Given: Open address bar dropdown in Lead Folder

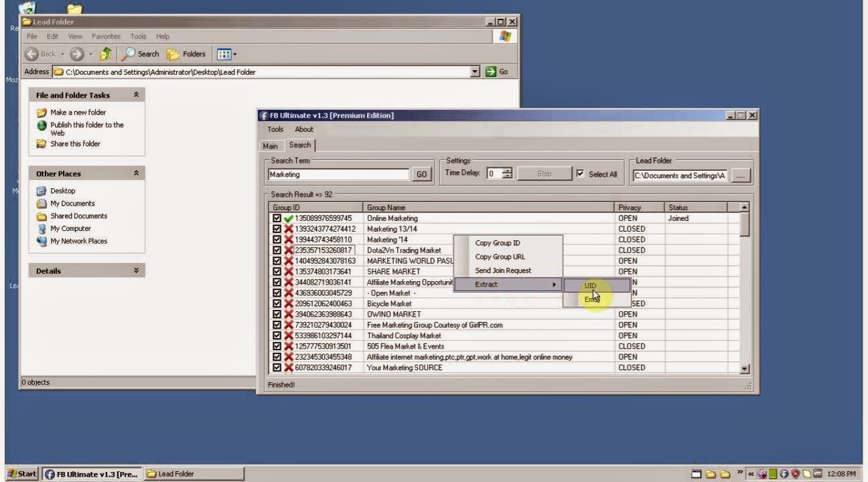Looking at the screenshot, I should pyautogui.click(x=476, y=72).
